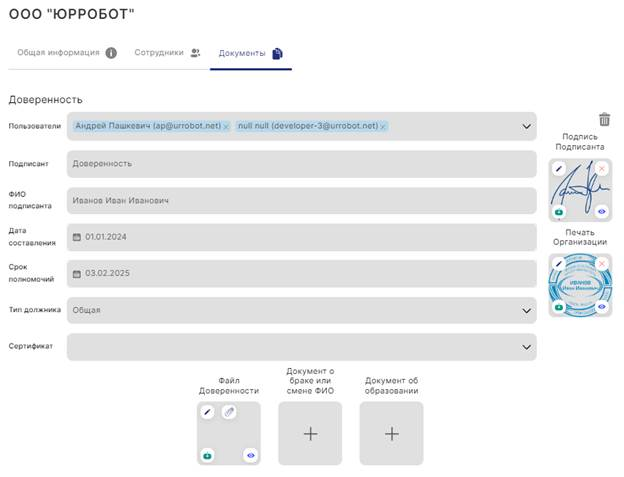Edit the organization stamp with the pencil icon
The width and height of the screenshot is (624, 477).
(x=560, y=264)
